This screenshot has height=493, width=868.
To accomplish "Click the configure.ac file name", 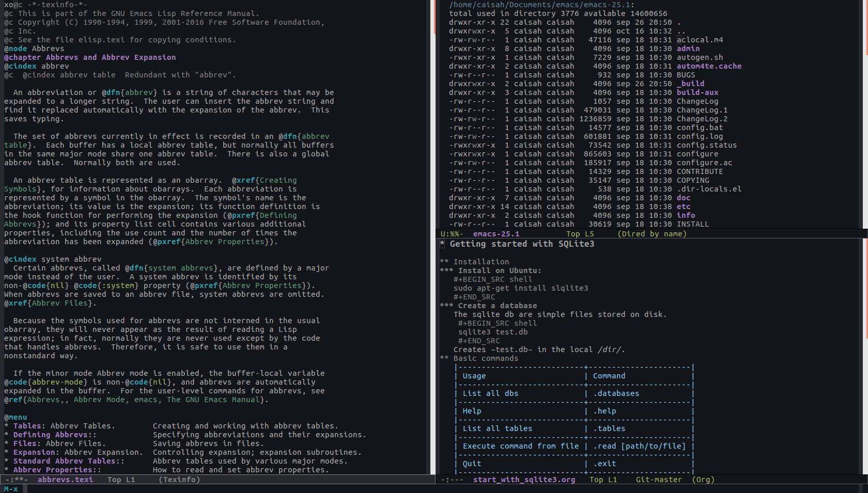I will tap(705, 163).
